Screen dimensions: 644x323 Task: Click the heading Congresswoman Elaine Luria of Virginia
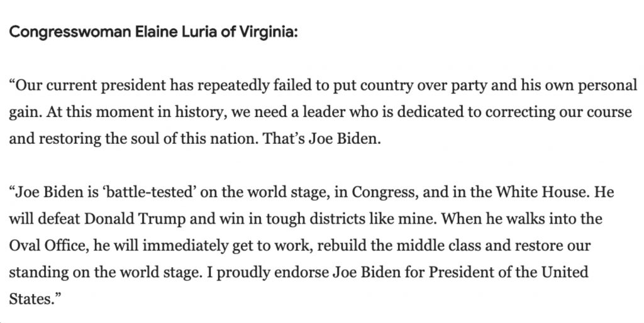point(153,32)
